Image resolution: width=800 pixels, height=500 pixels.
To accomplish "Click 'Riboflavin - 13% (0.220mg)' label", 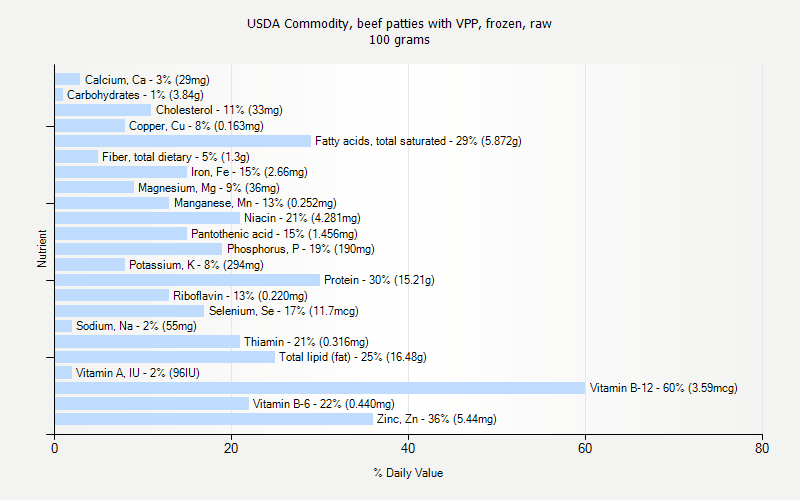I will tap(240, 296).
